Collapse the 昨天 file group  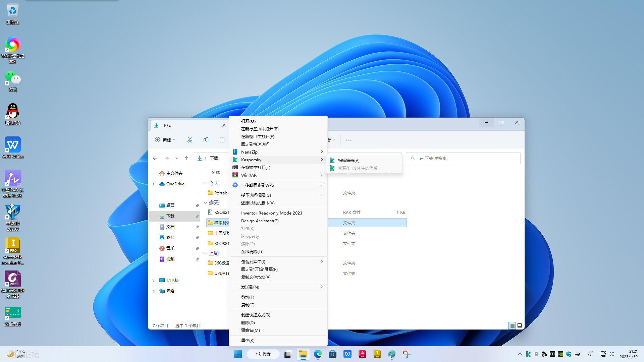206,202
